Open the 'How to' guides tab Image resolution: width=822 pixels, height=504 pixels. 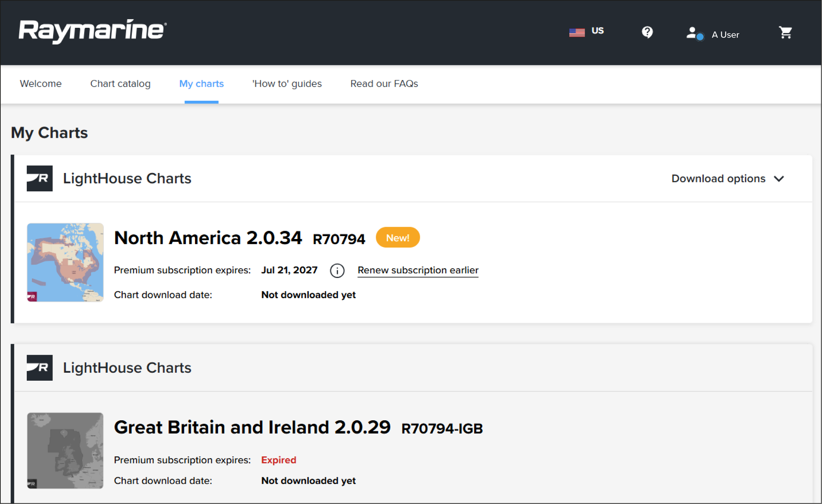(287, 84)
